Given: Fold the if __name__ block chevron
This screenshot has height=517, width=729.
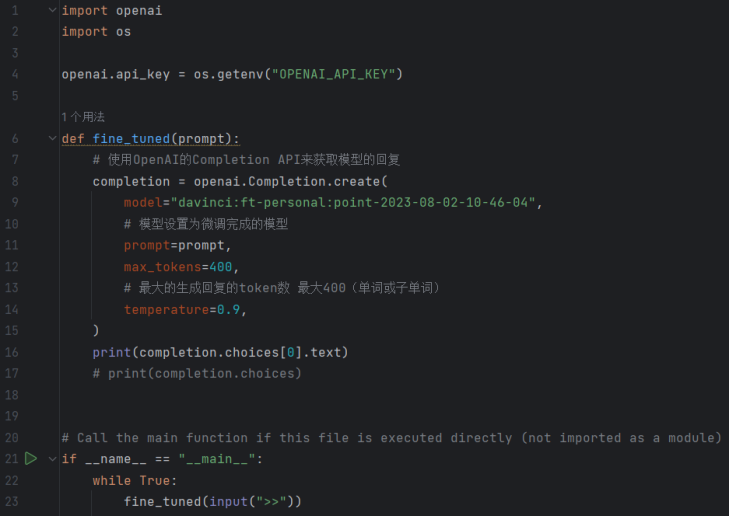Looking at the screenshot, I should pyautogui.click(x=53, y=459).
